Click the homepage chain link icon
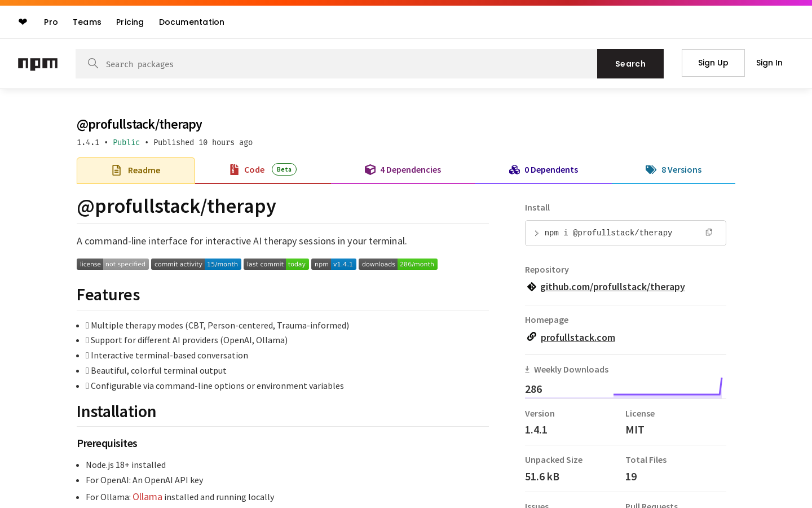 click(531, 336)
